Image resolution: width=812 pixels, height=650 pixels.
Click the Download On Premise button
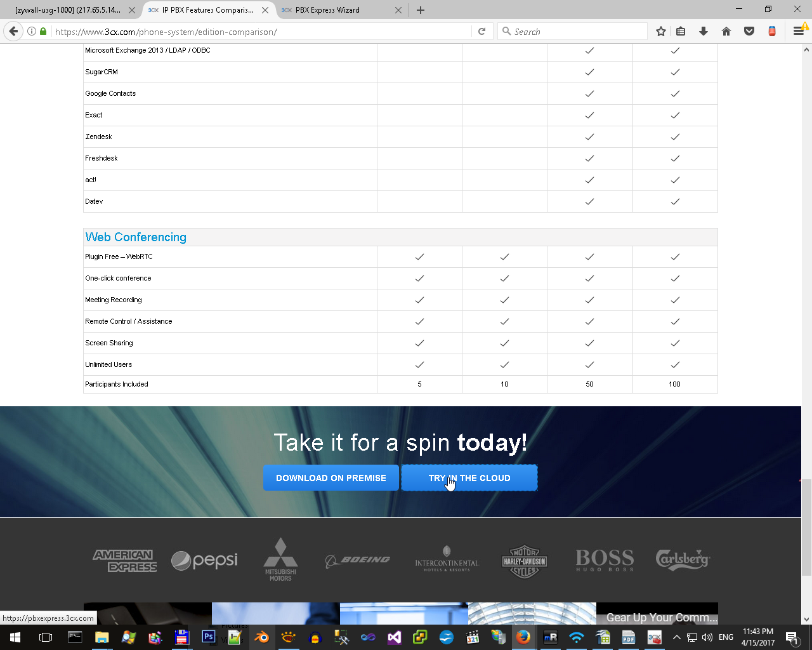coord(331,478)
